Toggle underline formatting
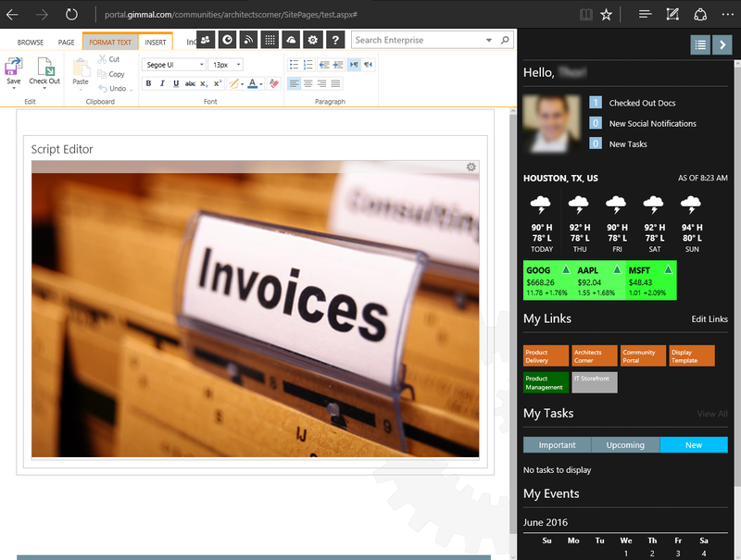The width and height of the screenshot is (741, 560). click(x=176, y=83)
